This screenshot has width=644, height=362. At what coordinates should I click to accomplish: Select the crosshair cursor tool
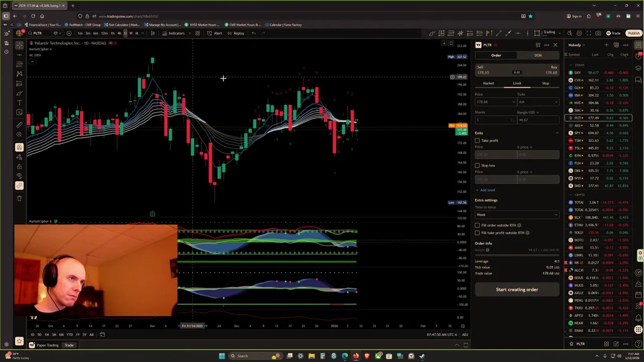(19, 45)
